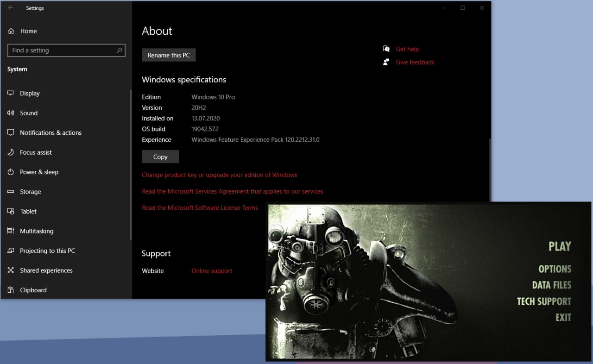Open OPTIONS in the Fallout launcher

pos(555,269)
